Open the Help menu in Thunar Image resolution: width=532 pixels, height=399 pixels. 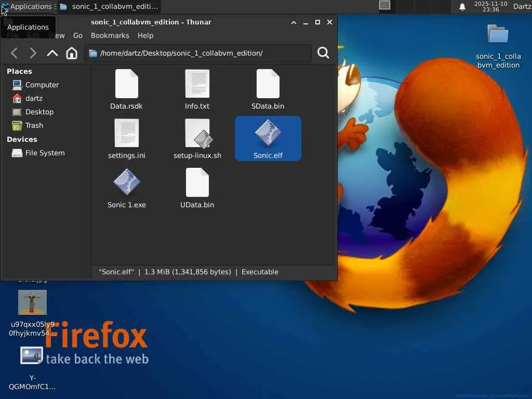pos(145,35)
